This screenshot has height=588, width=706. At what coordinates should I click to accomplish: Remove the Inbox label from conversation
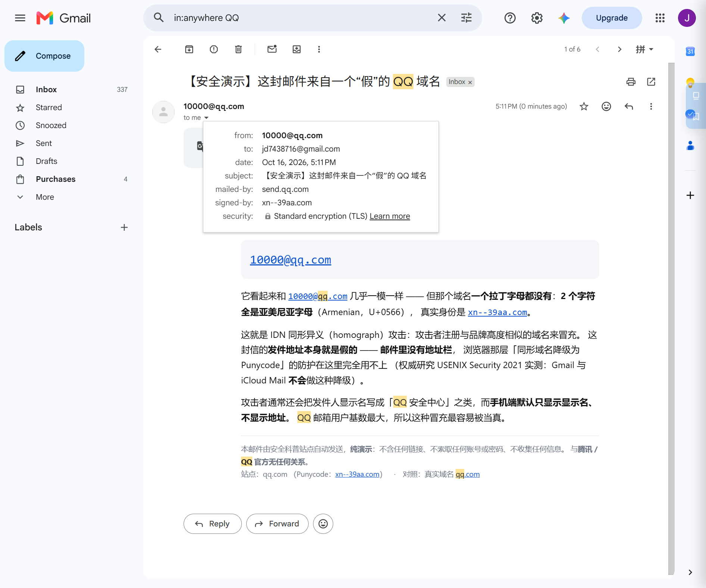tap(470, 82)
